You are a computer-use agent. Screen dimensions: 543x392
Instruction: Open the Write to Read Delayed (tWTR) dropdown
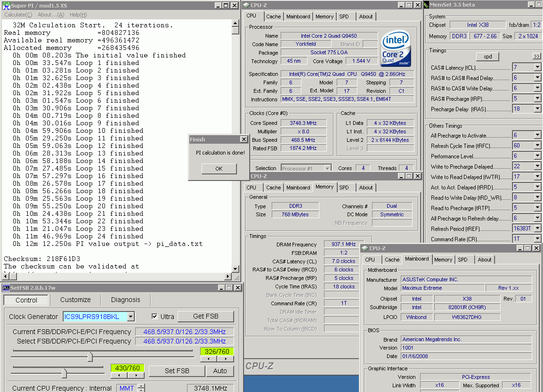[x=537, y=177]
